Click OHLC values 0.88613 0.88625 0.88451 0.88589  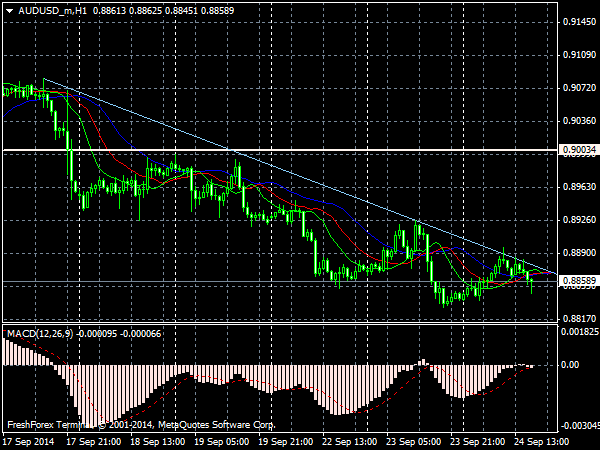(x=163, y=11)
